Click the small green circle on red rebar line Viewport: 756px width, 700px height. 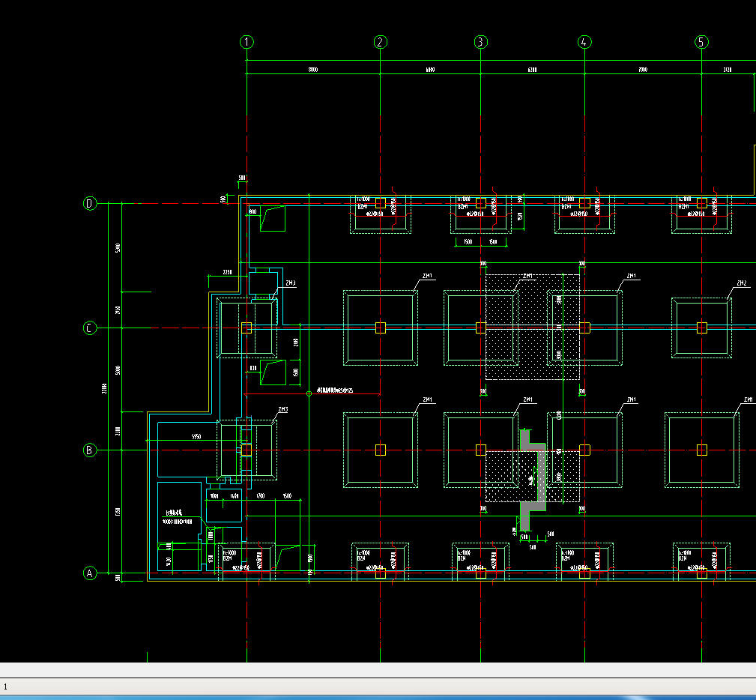pyautogui.click(x=309, y=393)
